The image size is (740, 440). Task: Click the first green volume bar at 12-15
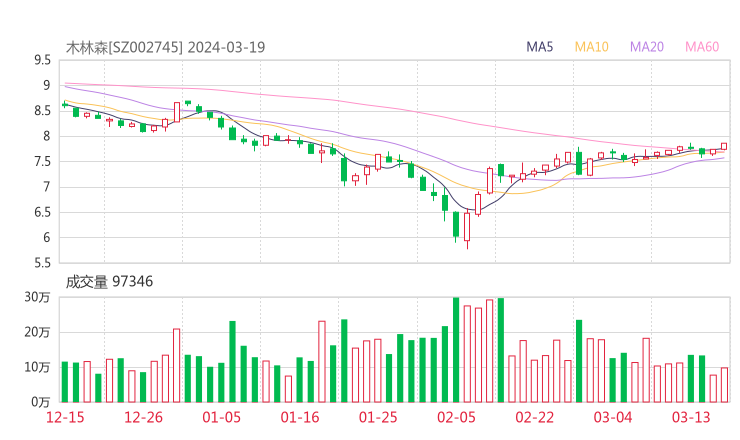65,382
